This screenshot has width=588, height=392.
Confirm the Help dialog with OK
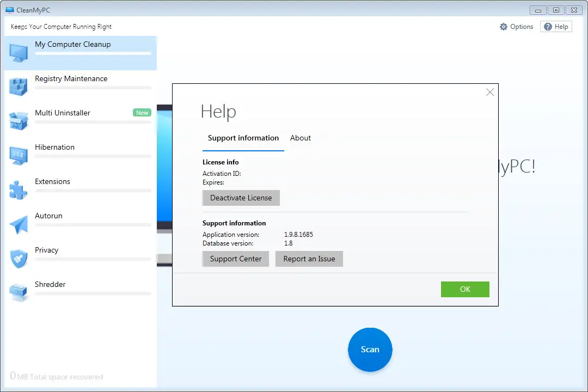coord(465,289)
